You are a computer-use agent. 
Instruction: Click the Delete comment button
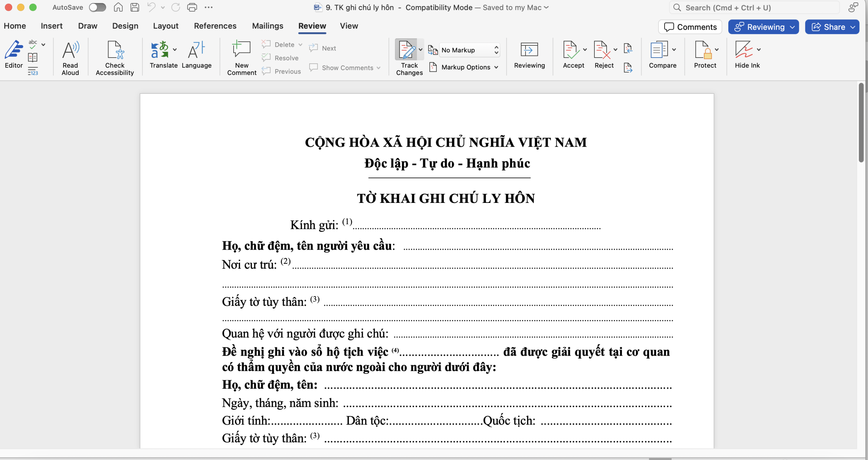[x=278, y=44]
